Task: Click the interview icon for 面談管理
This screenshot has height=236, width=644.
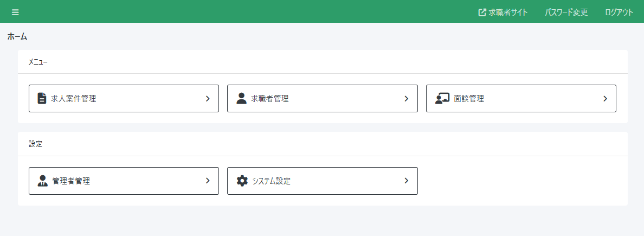Action: tap(442, 98)
